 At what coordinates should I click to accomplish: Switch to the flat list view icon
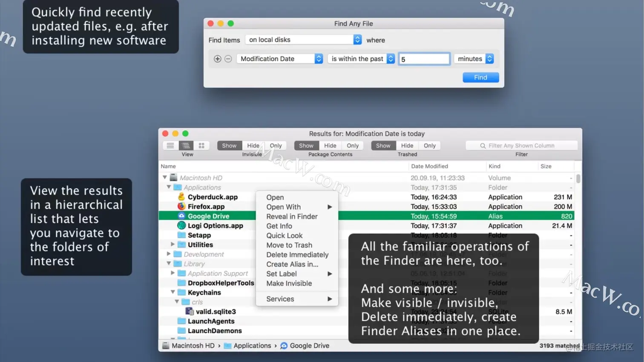[x=170, y=145]
